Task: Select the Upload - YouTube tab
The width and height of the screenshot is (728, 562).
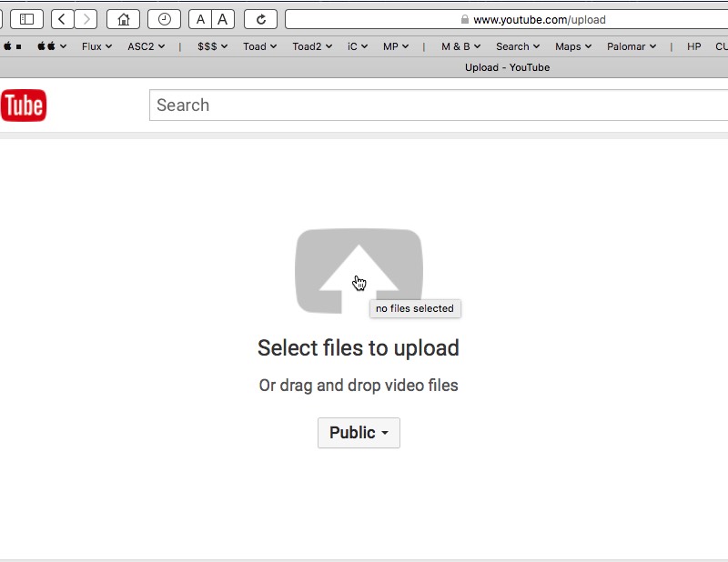Action: pos(507,67)
